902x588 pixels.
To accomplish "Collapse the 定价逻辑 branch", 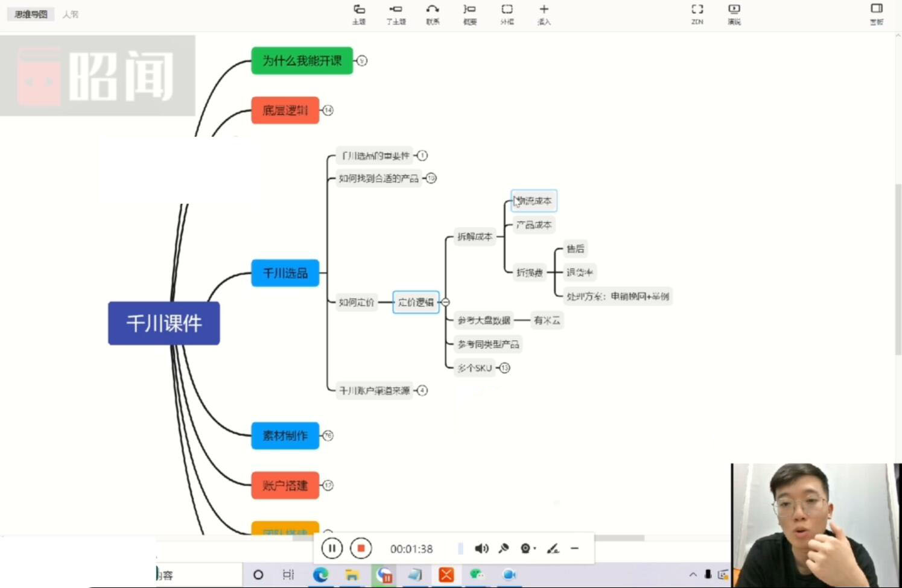I will click(445, 302).
